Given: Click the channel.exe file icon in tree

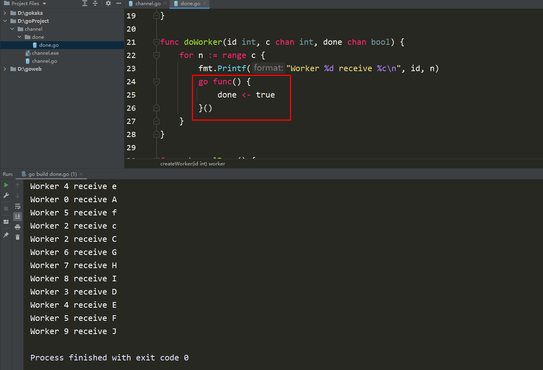Looking at the screenshot, I should [28, 53].
